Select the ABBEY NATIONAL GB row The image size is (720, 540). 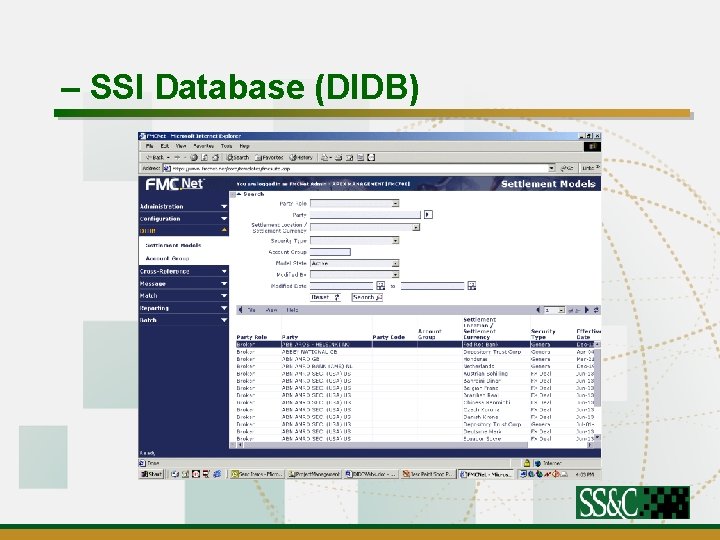click(415, 352)
